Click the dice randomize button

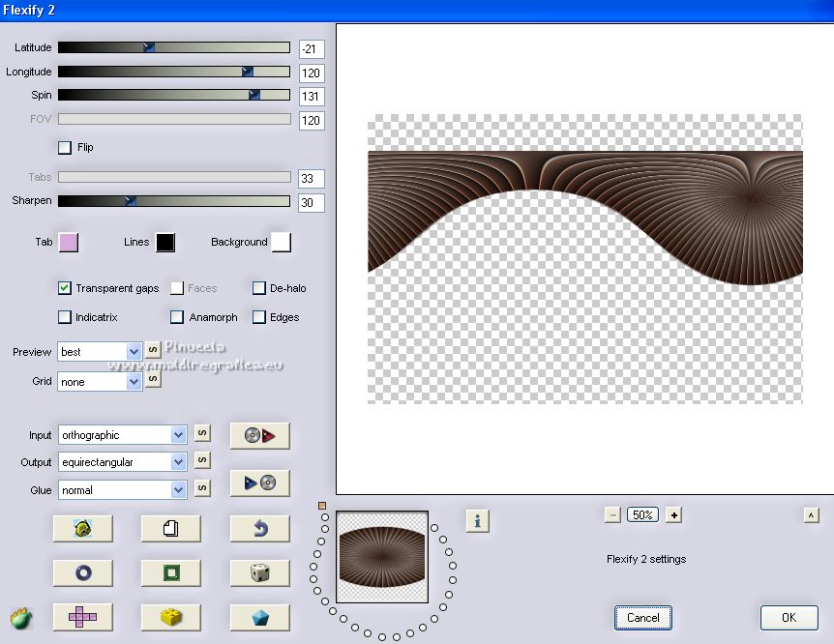pyautogui.click(x=259, y=572)
